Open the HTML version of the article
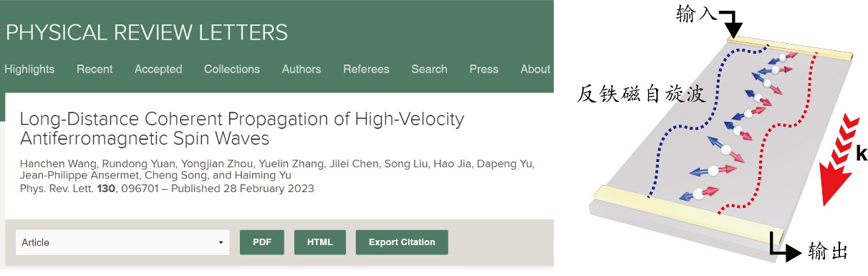Image resolution: width=868 pixels, height=276 pixels. tap(320, 242)
